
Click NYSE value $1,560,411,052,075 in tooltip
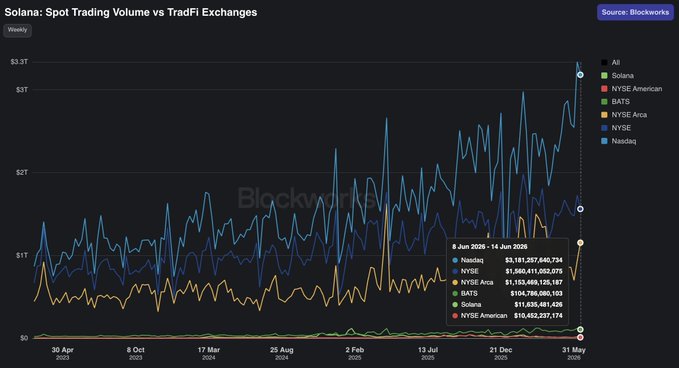(534, 271)
